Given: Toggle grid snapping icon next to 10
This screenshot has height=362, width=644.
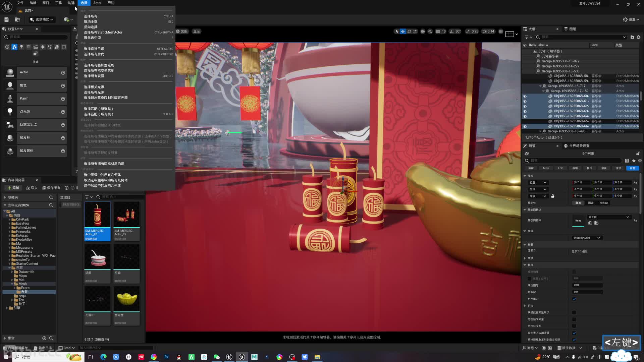Looking at the screenshot, I should click(438, 32).
